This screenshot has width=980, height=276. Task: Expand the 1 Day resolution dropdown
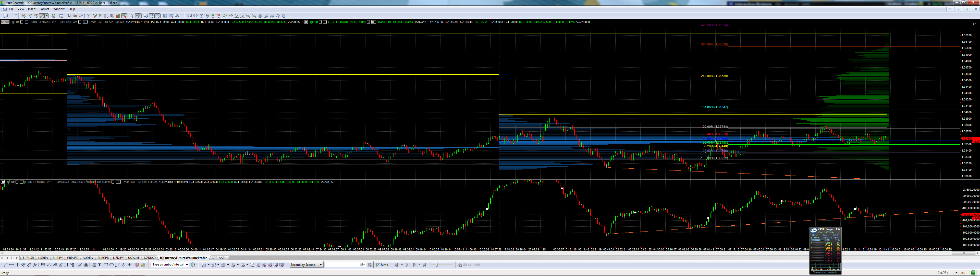tap(368, 22)
